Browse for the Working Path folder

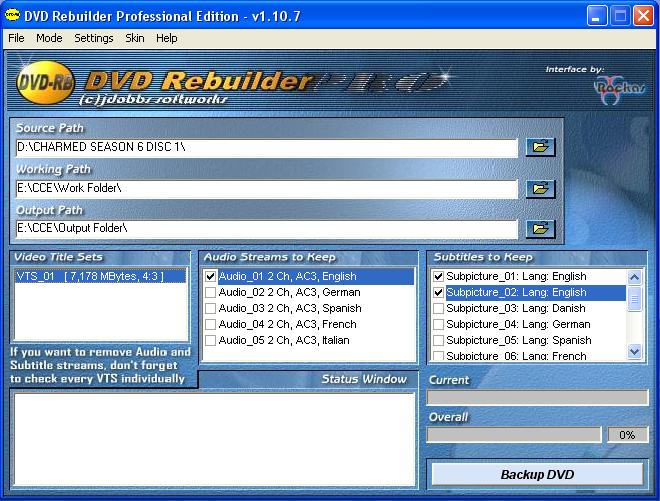(540, 189)
